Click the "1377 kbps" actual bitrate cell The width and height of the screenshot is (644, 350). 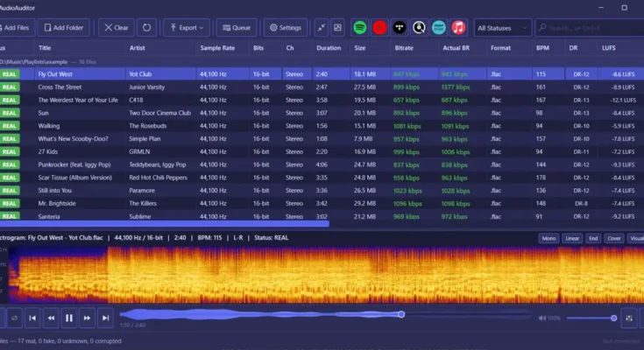pyautogui.click(x=456, y=87)
